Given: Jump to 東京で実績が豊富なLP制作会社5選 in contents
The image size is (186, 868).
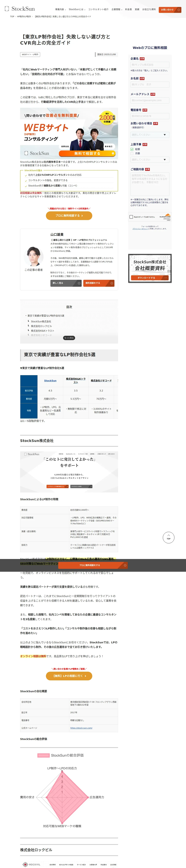Looking at the screenshot, I should click(46, 316).
